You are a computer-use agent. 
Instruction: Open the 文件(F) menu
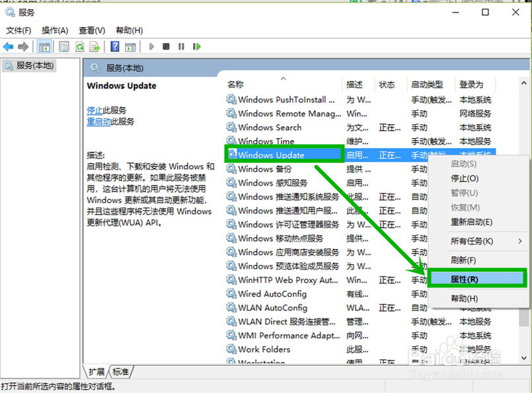(19, 30)
